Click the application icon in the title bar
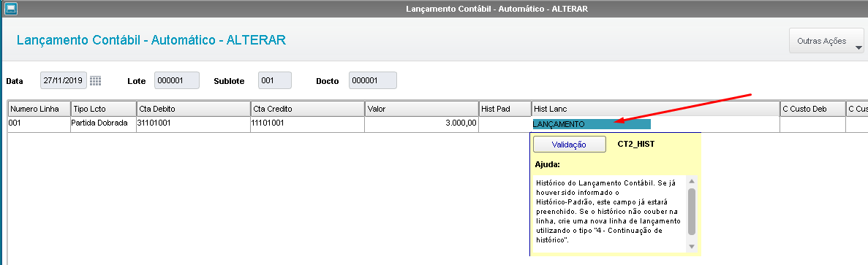 11,9
